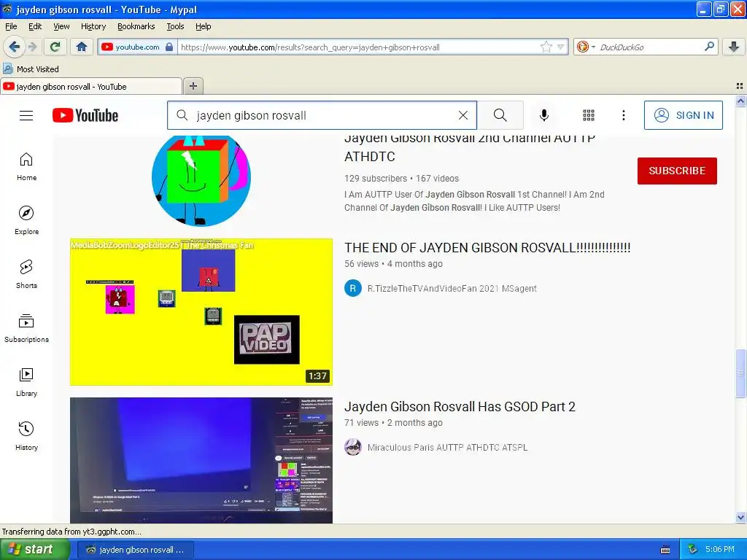This screenshot has height=560, width=747.
Task: Open the DuckDuckGo search engine selector
Action: pos(586,47)
